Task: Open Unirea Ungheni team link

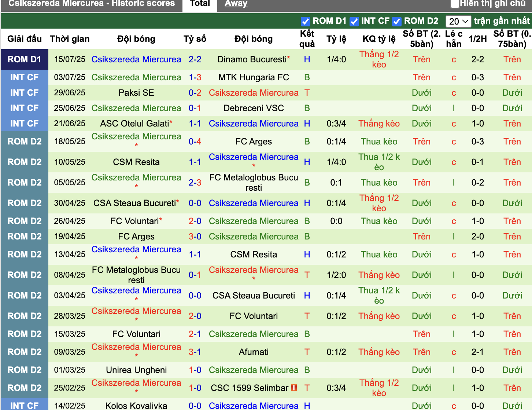Action: [136, 370]
